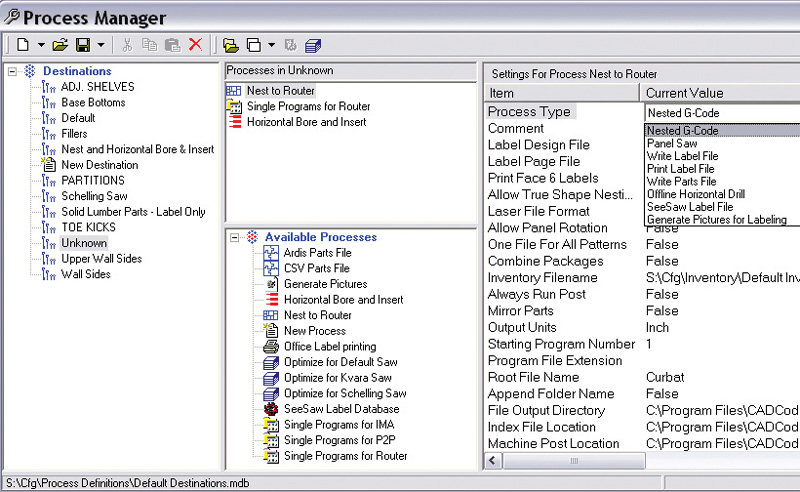The image size is (800, 492).
Task: Choose Panel Saw from the process type list
Action: [672, 144]
